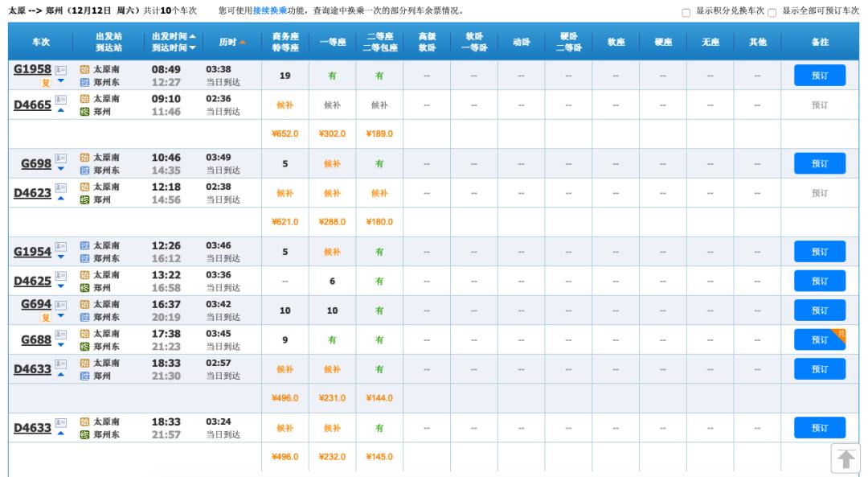Open train number G688 link
This screenshot has width=868, height=477.
[36, 339]
